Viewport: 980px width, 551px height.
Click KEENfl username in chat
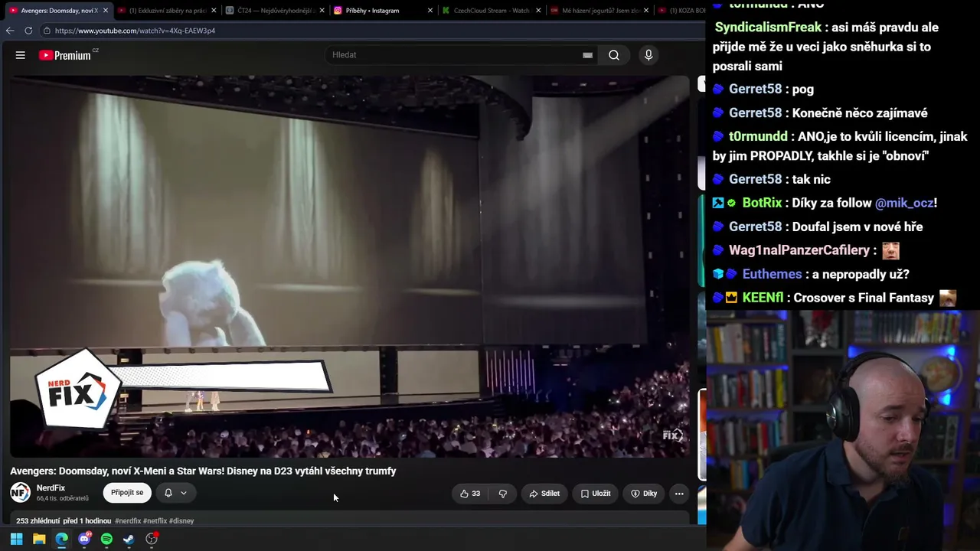click(762, 298)
